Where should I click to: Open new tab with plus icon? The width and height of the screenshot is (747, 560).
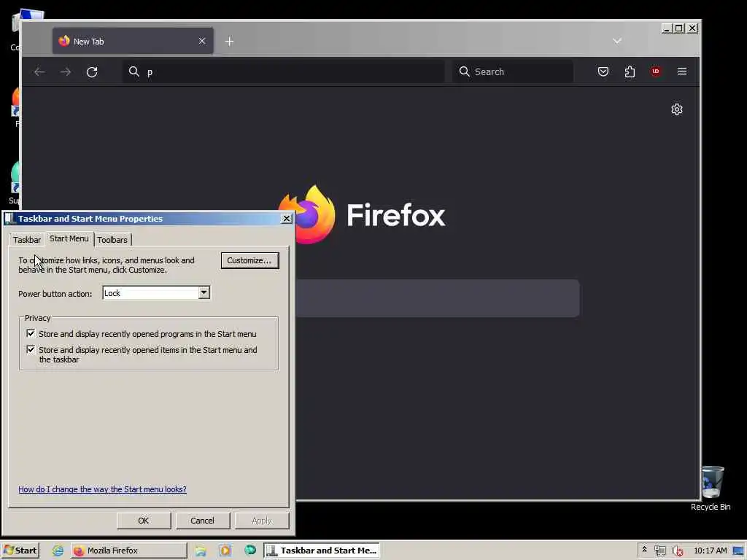click(x=229, y=42)
